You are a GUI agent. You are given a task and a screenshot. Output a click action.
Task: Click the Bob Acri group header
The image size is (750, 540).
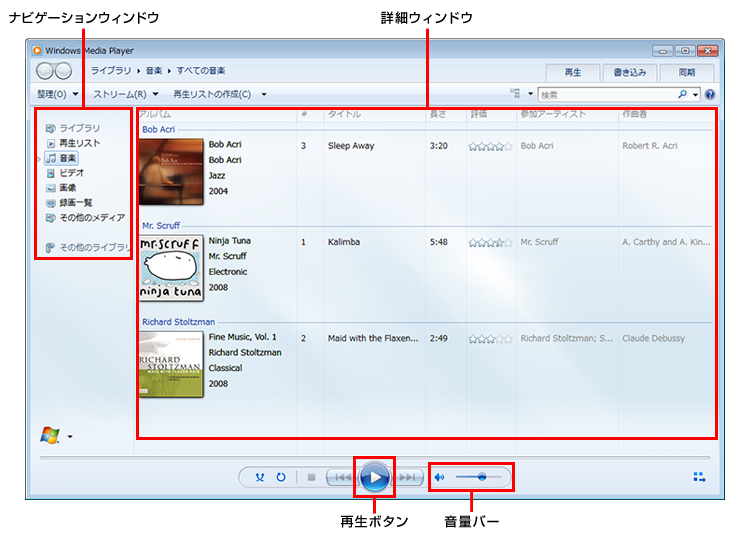[158, 129]
